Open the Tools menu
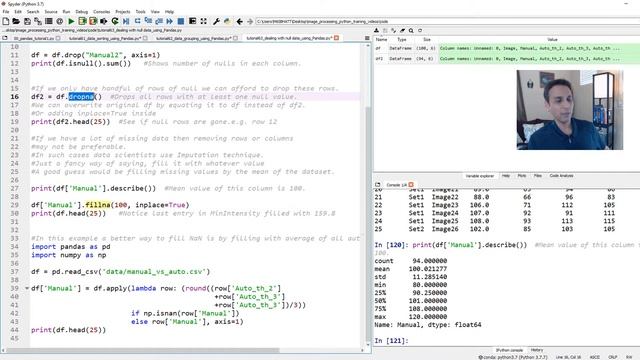640x360 pixels. point(140,12)
